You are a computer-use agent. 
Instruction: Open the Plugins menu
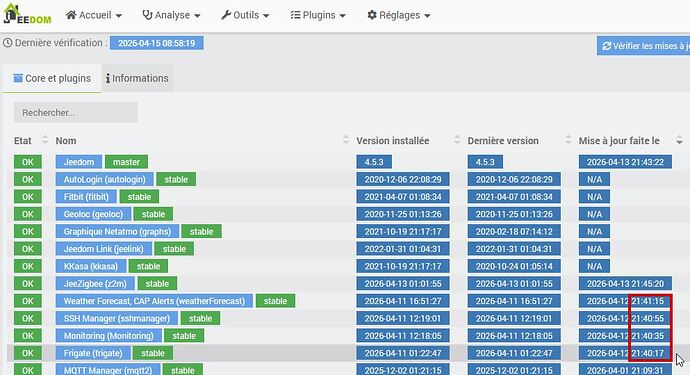(318, 15)
